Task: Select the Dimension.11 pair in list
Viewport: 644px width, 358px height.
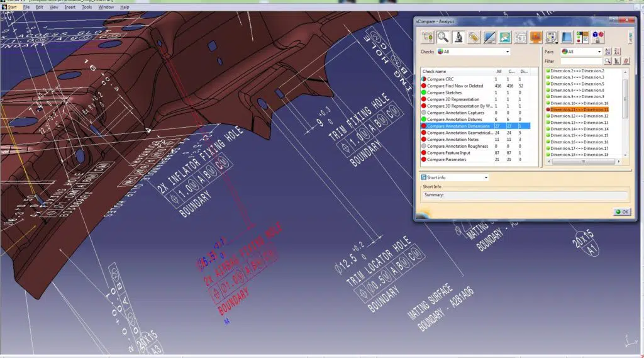Action: click(577, 109)
